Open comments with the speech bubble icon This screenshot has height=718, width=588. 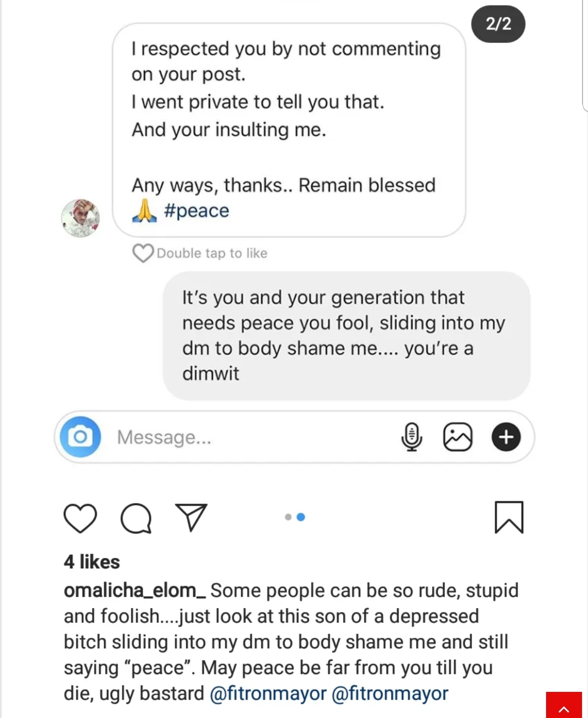(136, 518)
